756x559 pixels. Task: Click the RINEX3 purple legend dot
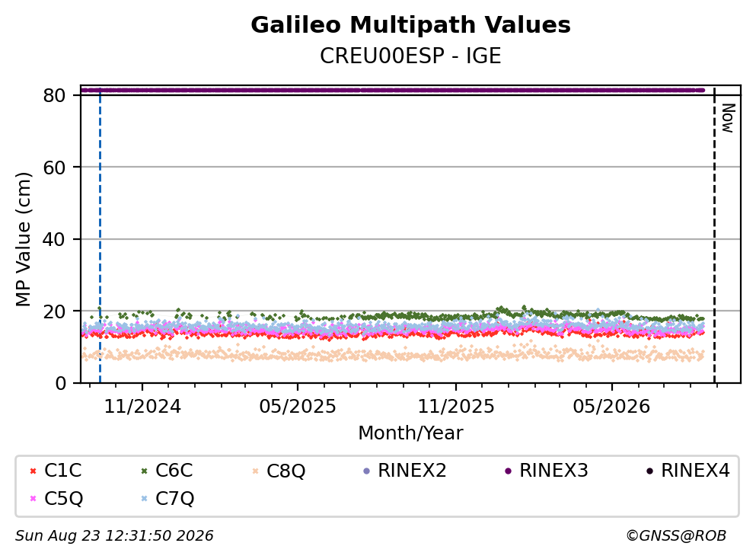tap(508, 471)
